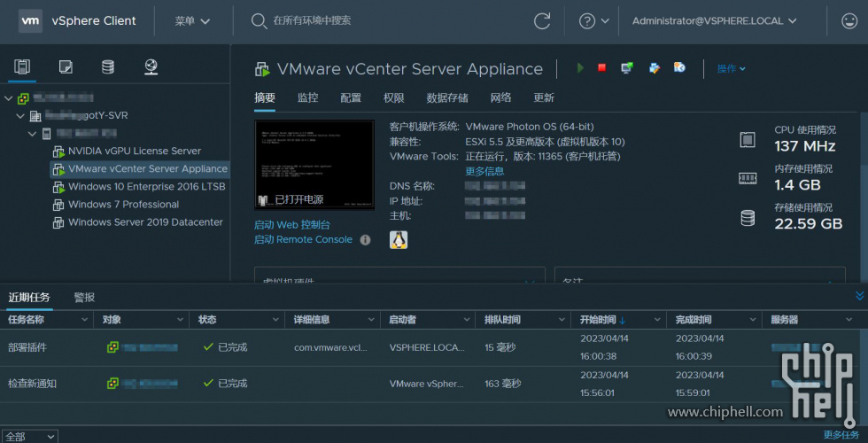Collapse the top-level vCenter tree node
The height and width of the screenshot is (443, 868).
(8, 98)
